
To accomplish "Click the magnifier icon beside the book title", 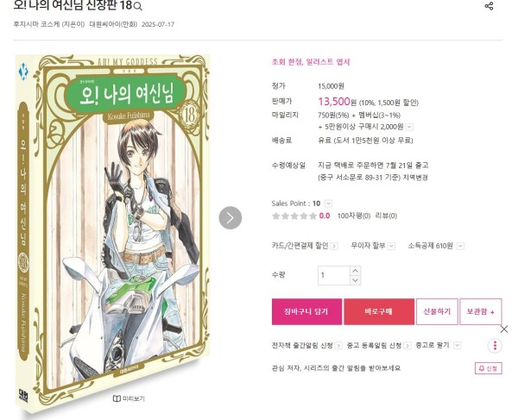I will pyautogui.click(x=138, y=6).
